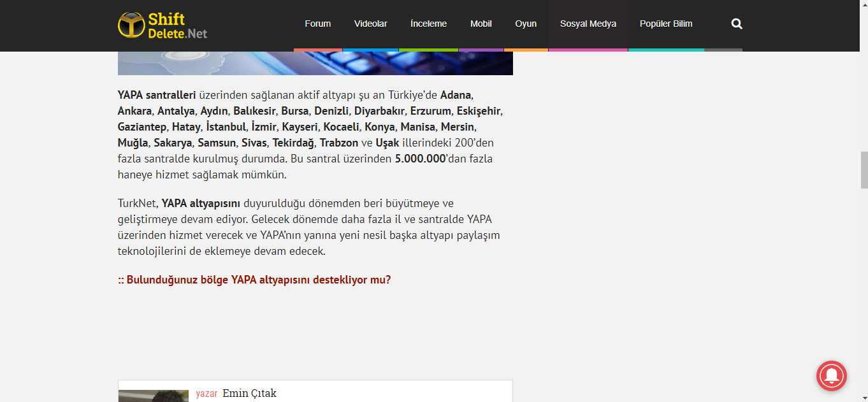Tap the red notification bell button
The height and width of the screenshot is (402, 868).
coord(832,376)
